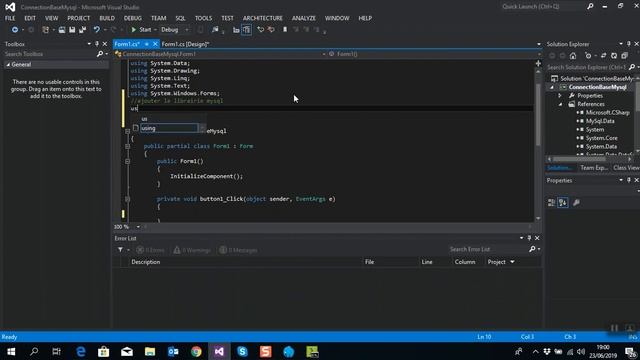Click the Search Toolbox input field
Image resolution: width=640 pixels, height=360 pixels.
pos(50,54)
